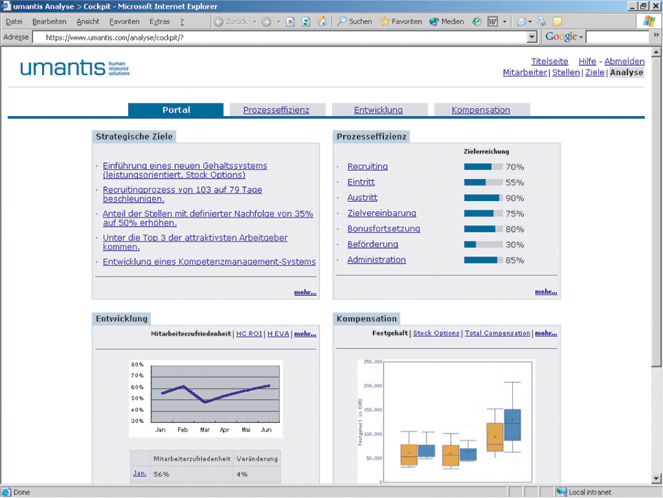Switch to the Prozesseffizienz tab

[276, 110]
